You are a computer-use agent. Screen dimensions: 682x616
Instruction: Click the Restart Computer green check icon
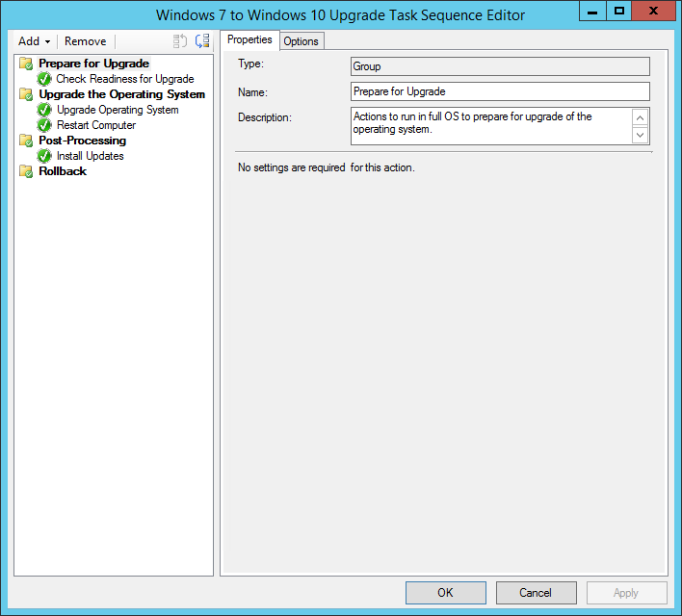tap(44, 125)
